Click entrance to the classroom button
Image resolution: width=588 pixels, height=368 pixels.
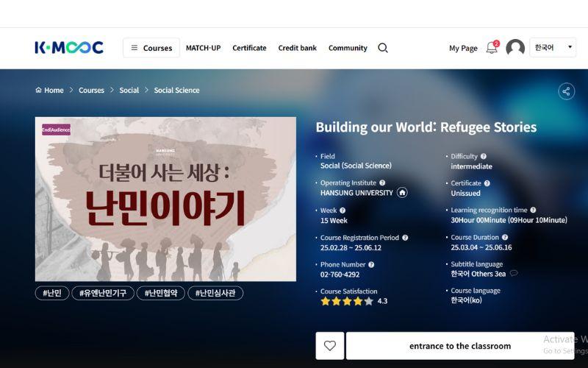pos(460,345)
